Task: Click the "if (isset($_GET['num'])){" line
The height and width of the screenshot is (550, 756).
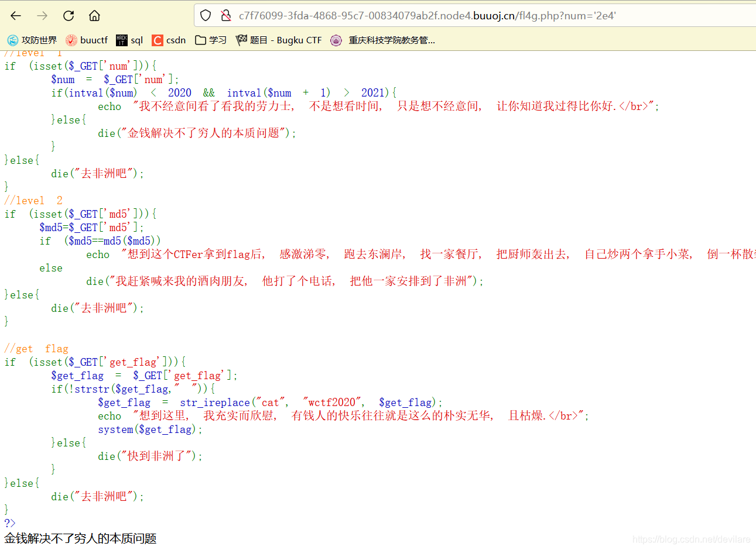Action: [x=80, y=66]
